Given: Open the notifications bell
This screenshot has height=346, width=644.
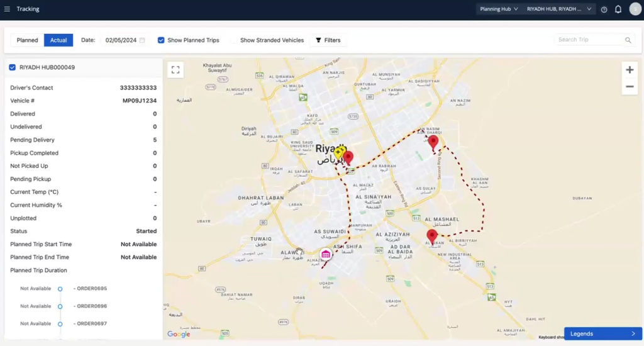Looking at the screenshot, I should pos(618,9).
